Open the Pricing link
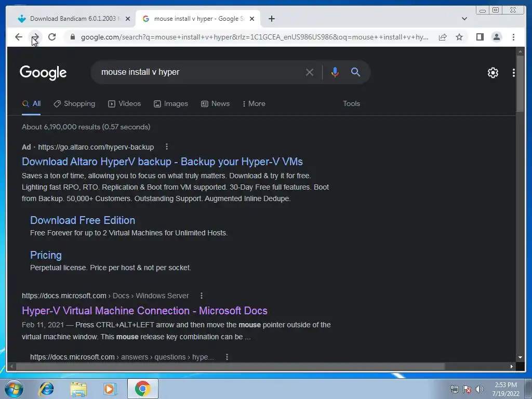This screenshot has width=532, height=399. tap(46, 255)
